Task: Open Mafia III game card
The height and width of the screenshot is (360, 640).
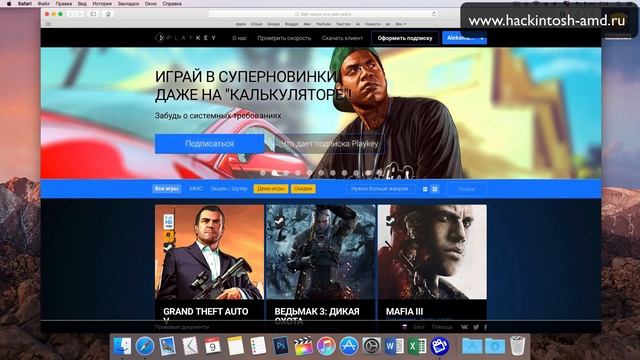Action: (x=432, y=263)
